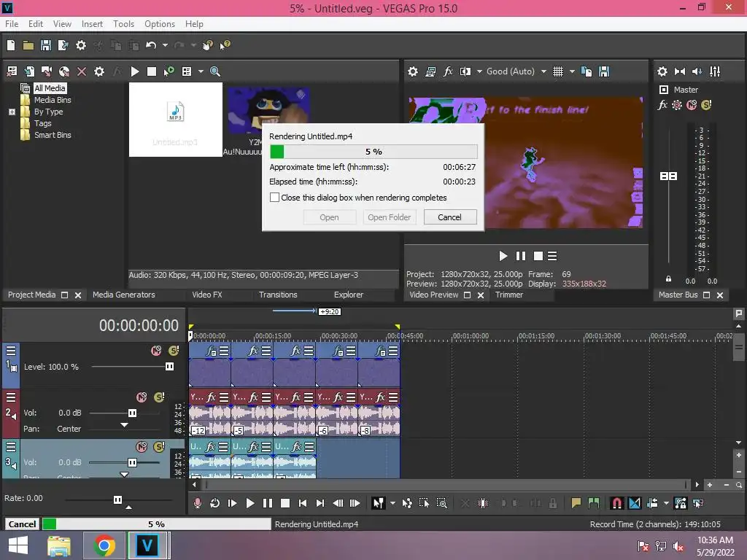Click Split Screen View icon in preview
The width and height of the screenshot is (747, 560).
point(465,71)
